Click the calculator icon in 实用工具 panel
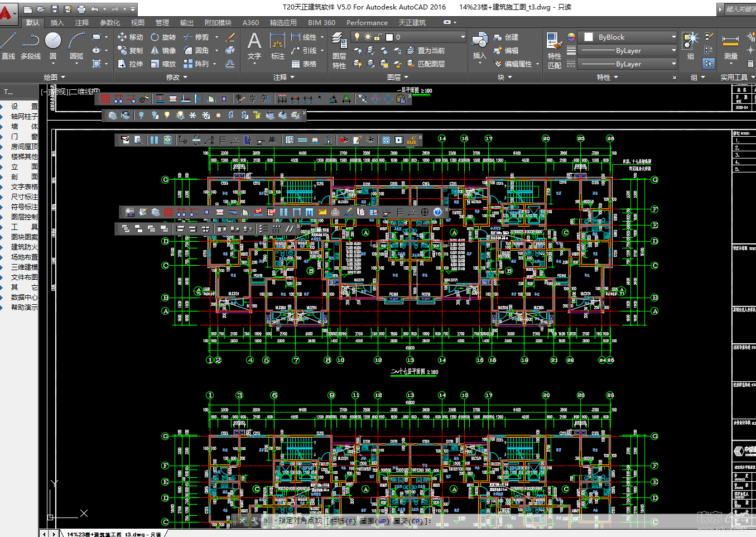Viewport: 756px width, 537px height. click(750, 64)
